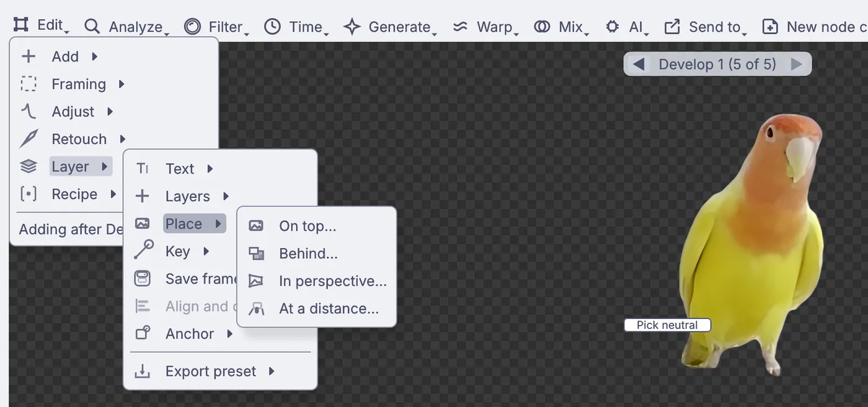
Task: Click the Export preset download icon
Action: (x=143, y=371)
